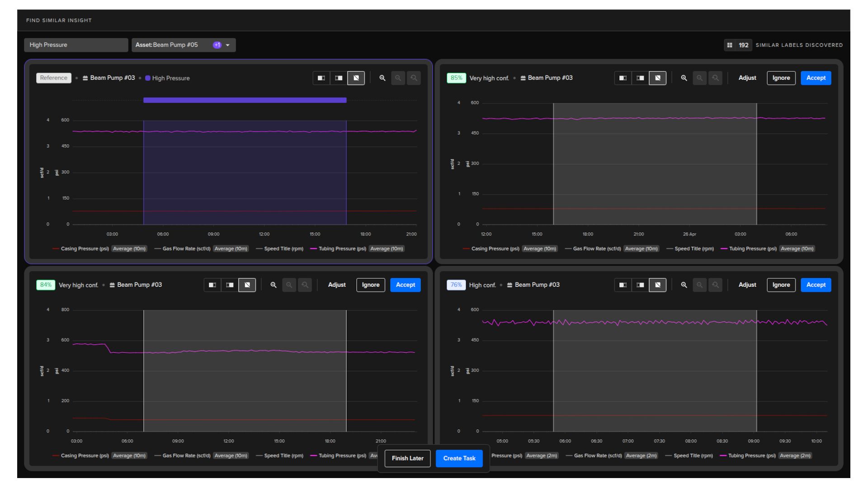Image resolution: width=868 pixels, height=488 pixels.
Task: Toggle Speed Title (rpm) legend in Reference card
Action: click(x=280, y=249)
